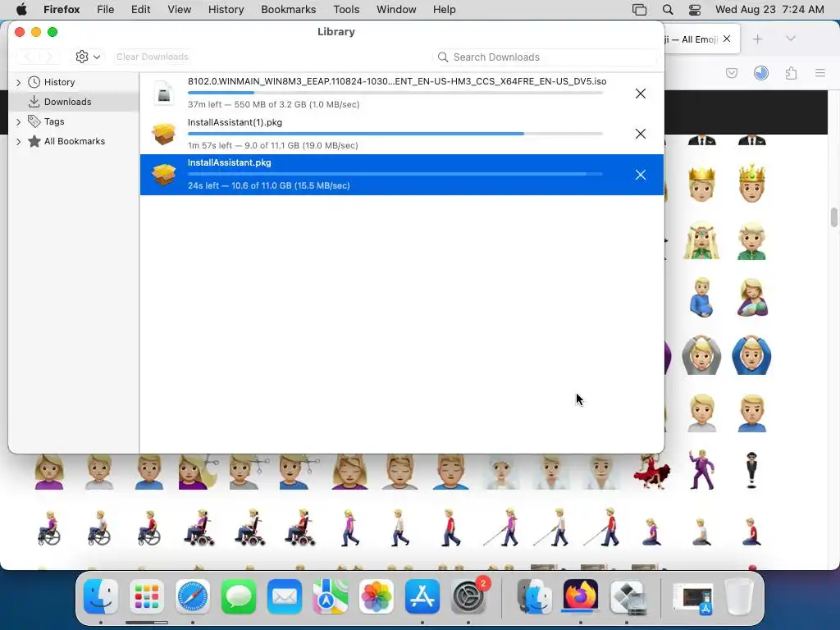Image resolution: width=840 pixels, height=630 pixels.
Task: Close the All Emoji browser tab
Action: click(727, 39)
